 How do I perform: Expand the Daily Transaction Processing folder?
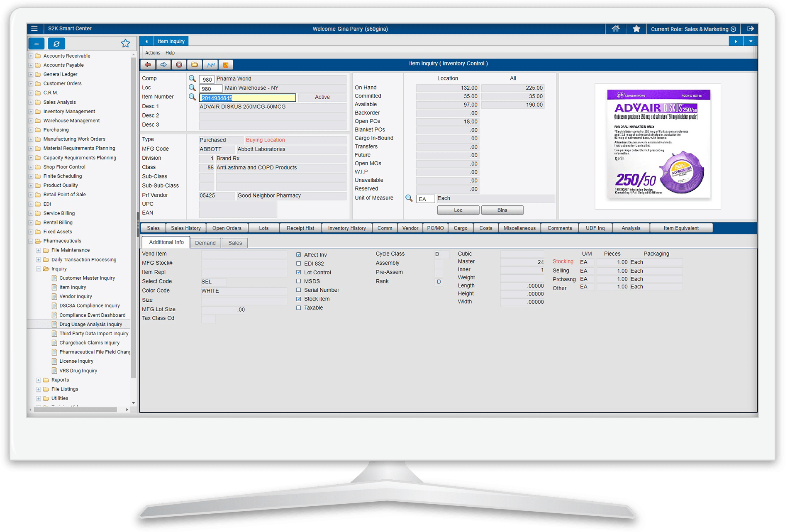coord(39,260)
